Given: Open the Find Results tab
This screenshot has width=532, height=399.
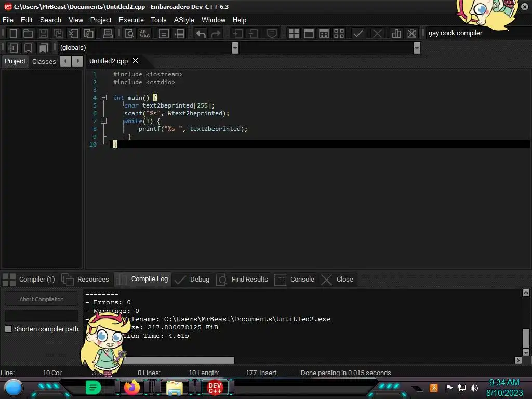Looking at the screenshot, I should [242, 279].
